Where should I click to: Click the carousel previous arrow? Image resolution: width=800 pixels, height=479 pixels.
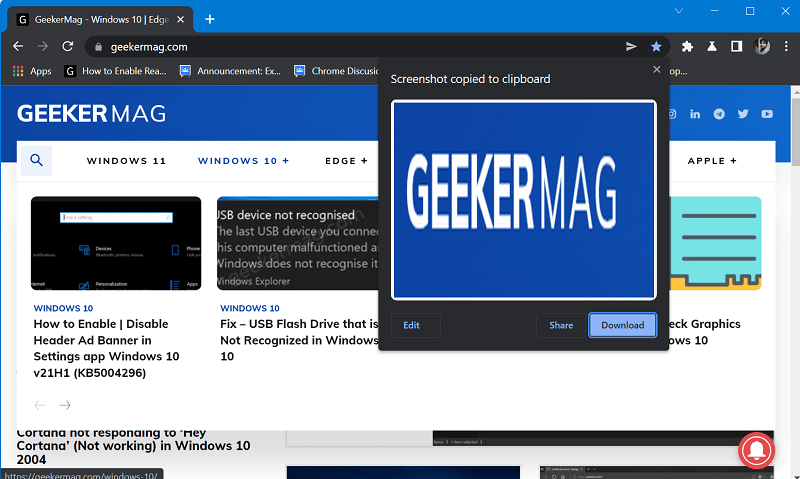coord(40,405)
